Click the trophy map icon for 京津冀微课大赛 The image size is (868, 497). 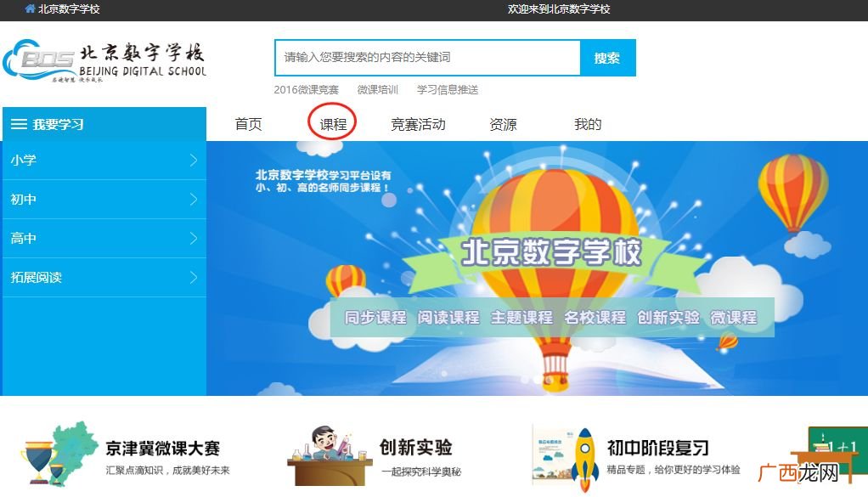click(59, 454)
